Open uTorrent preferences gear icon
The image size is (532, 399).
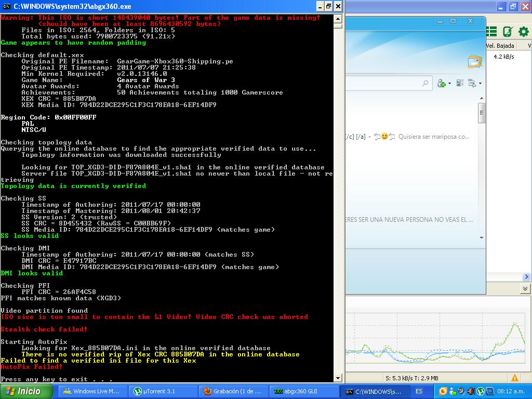point(523,32)
